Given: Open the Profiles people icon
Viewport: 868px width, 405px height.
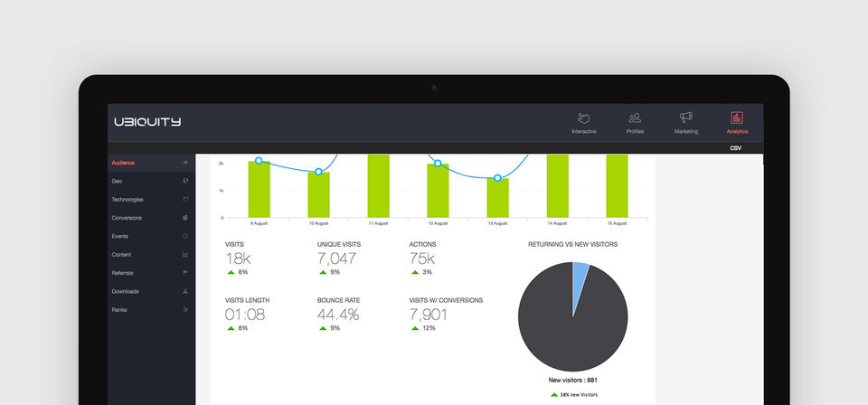Looking at the screenshot, I should [635, 118].
